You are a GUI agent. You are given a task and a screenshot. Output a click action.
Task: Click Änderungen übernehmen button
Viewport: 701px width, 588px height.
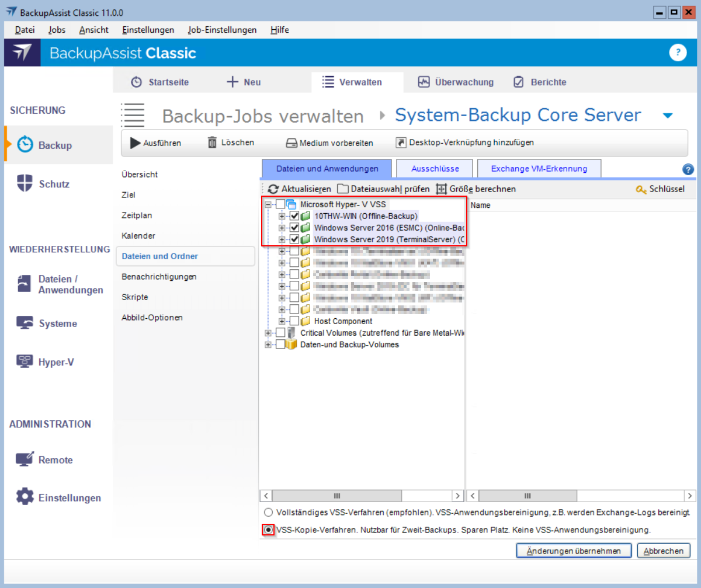[574, 551]
